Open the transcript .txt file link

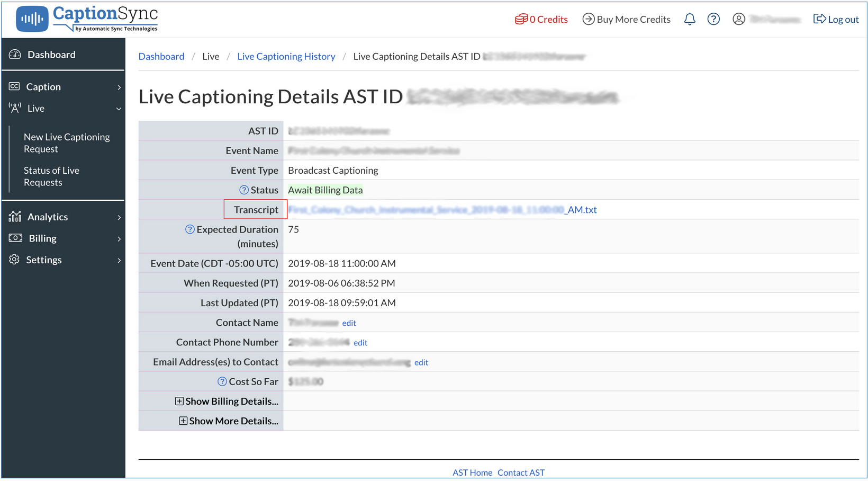click(442, 210)
